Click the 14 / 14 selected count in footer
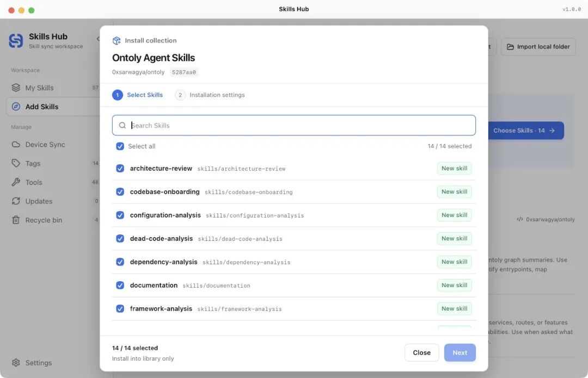The width and height of the screenshot is (588, 378). 135,348
